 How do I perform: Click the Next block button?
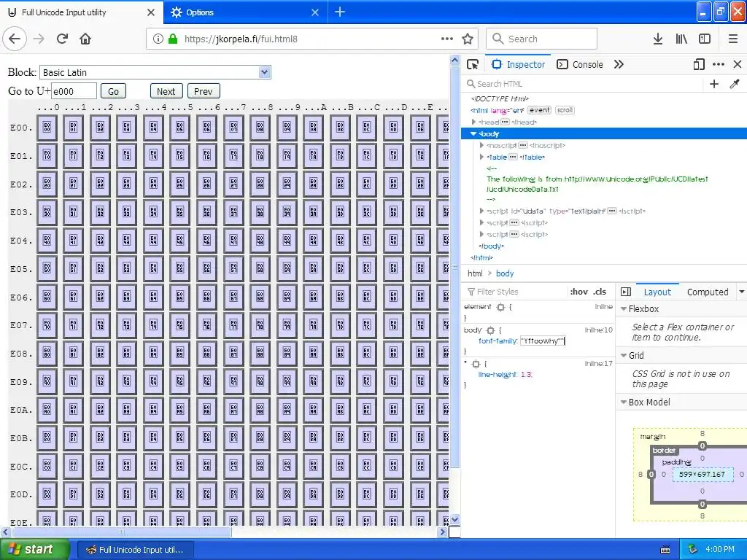point(166,91)
